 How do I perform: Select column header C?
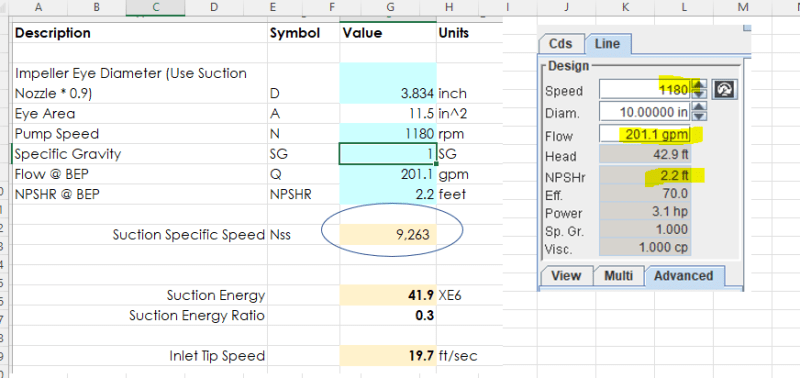(x=156, y=7)
